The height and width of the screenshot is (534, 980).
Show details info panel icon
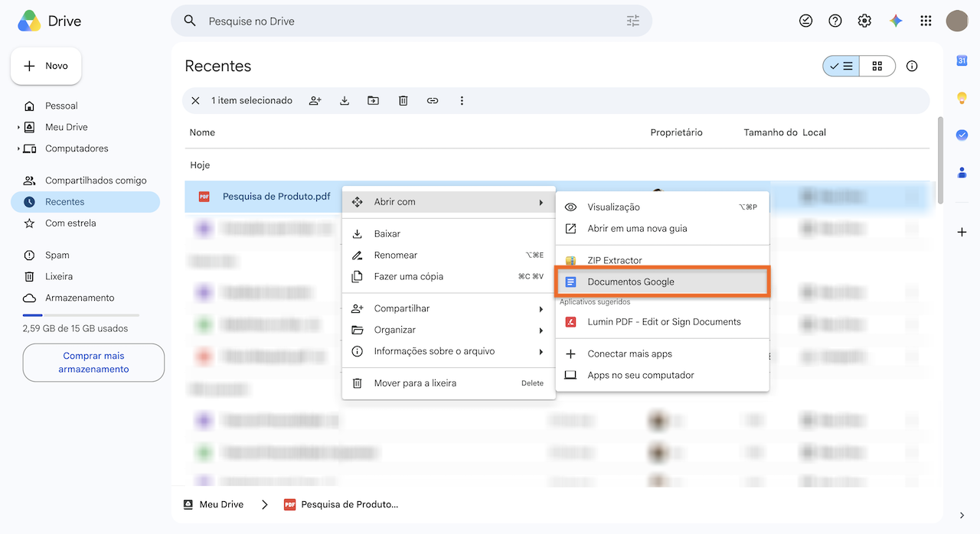pyautogui.click(x=912, y=66)
